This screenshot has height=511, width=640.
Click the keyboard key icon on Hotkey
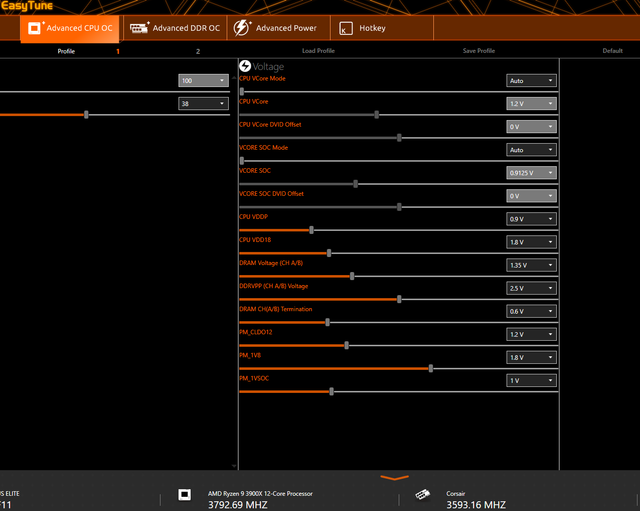346,28
